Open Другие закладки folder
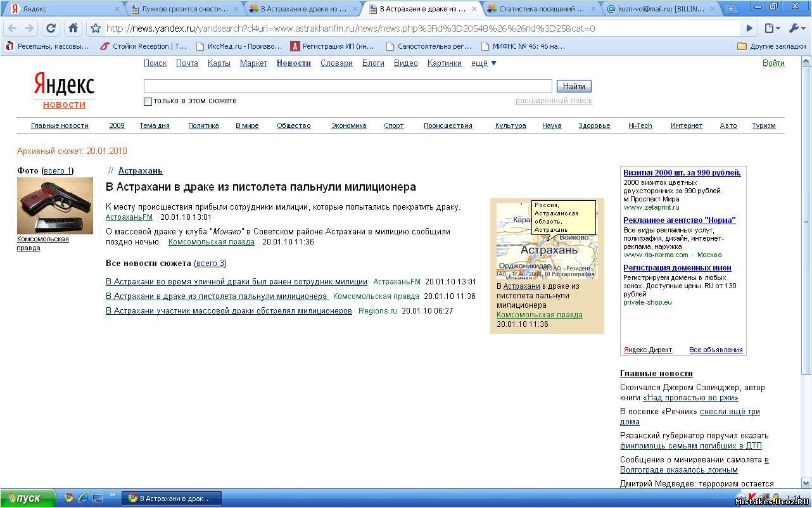The image size is (812, 508). coord(771,46)
